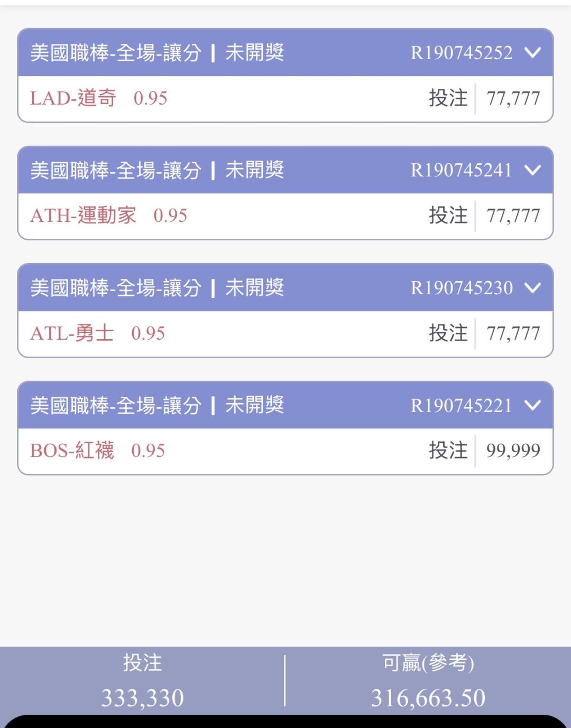
Task: Tap the total 投注 333,330 summary
Action: point(142,682)
